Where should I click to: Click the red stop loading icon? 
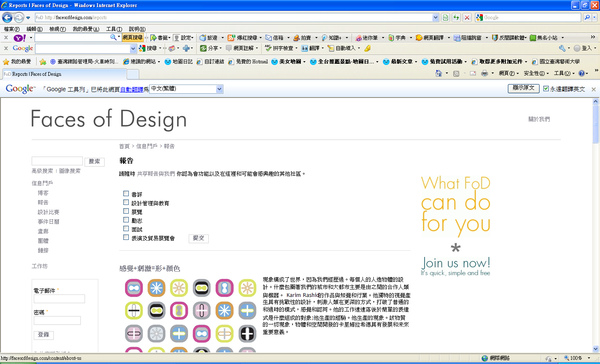point(467,18)
